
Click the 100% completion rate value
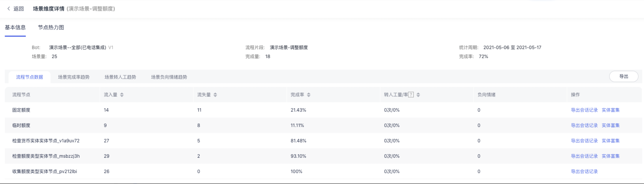[x=296, y=172]
